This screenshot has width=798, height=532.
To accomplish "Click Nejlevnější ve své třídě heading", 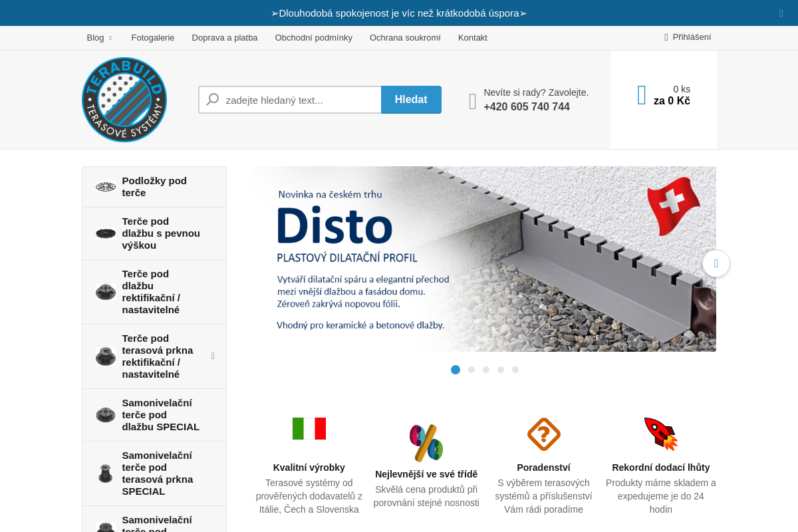I will 426,474.
